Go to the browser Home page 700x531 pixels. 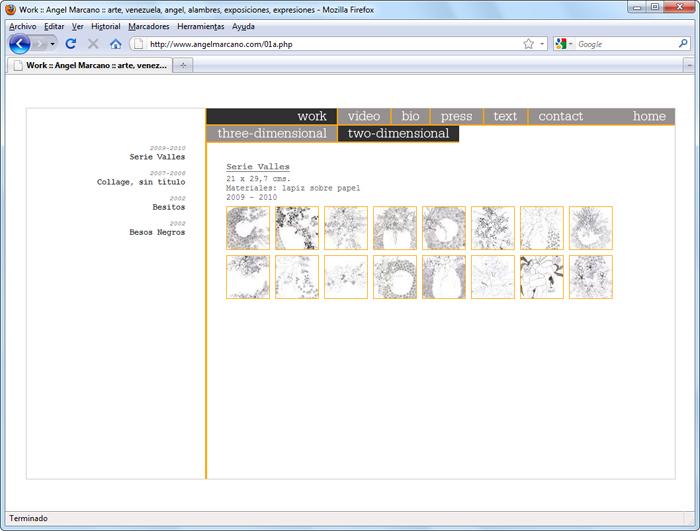click(116, 44)
